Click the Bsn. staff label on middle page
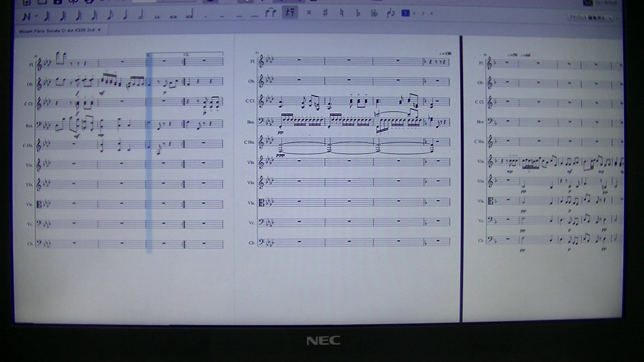Image resolution: width=644 pixels, height=362 pixels. point(250,122)
